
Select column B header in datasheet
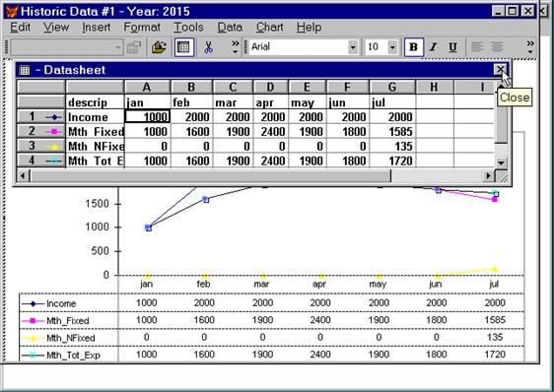pyautogui.click(x=191, y=88)
